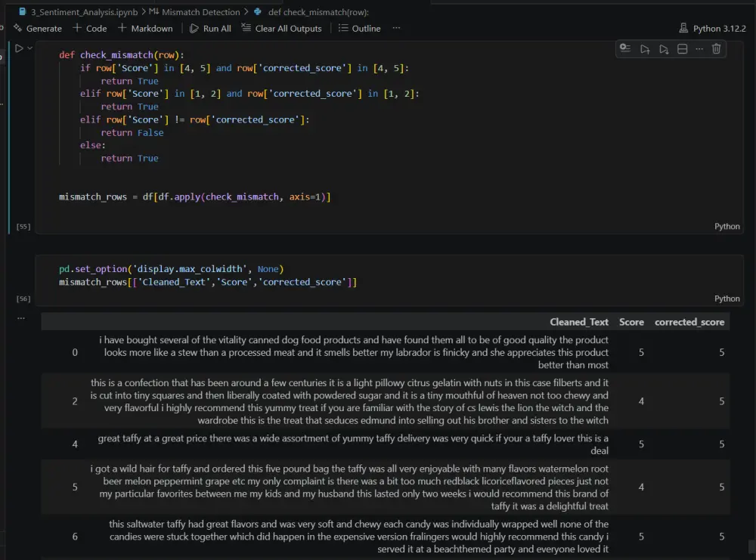Open more cell actions in the cell toolbar
Screen dimensions: 756x560
pyautogui.click(x=699, y=49)
